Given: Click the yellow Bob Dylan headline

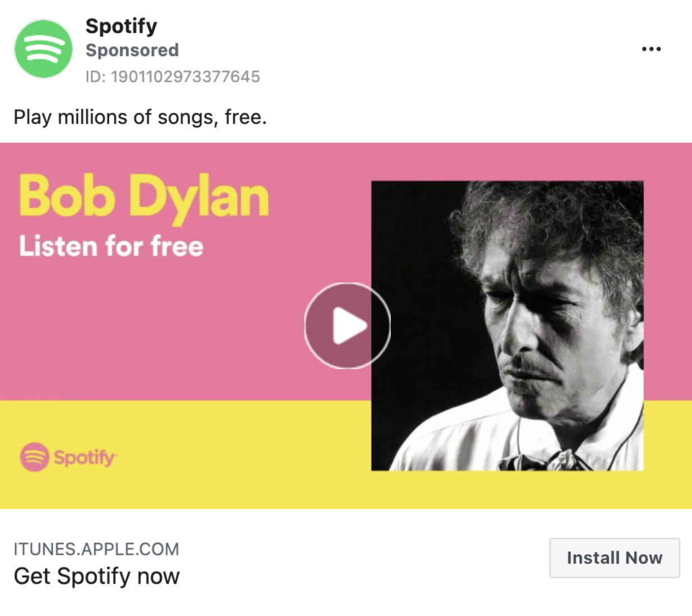Looking at the screenshot, I should point(144,196).
